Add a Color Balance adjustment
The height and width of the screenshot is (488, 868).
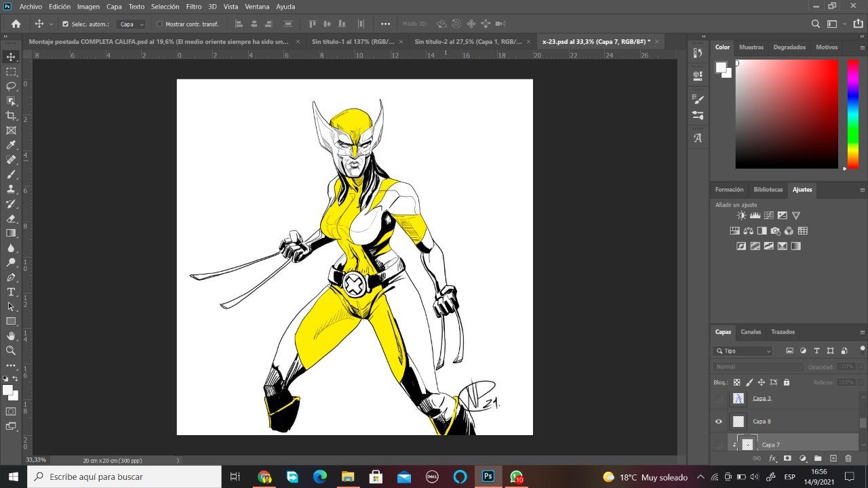(x=748, y=231)
